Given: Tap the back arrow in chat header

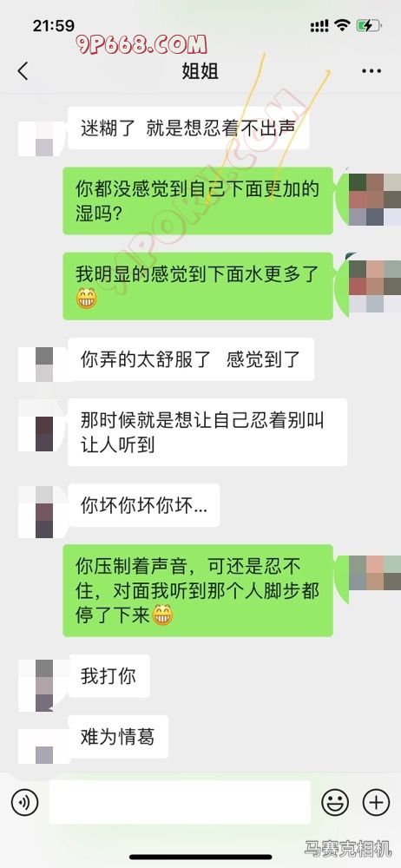Looking at the screenshot, I should tap(23, 71).
